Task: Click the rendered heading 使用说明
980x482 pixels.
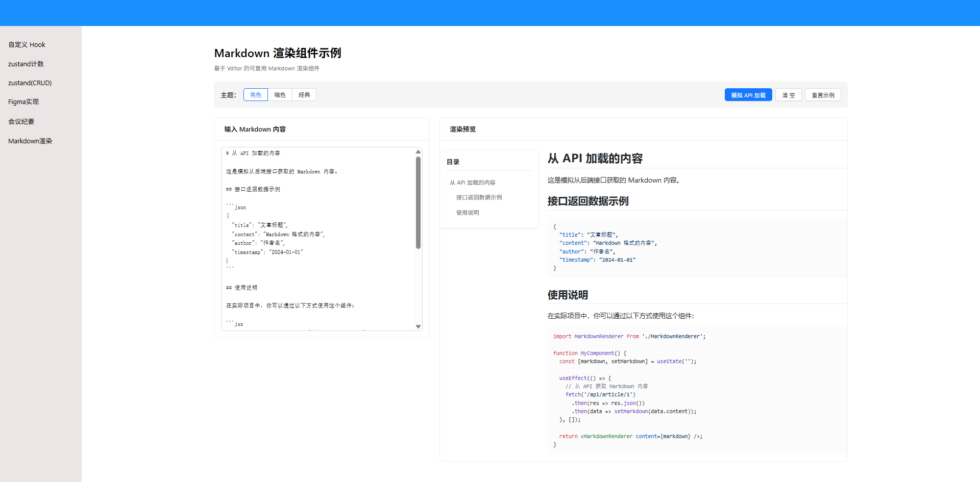Action: (568, 295)
